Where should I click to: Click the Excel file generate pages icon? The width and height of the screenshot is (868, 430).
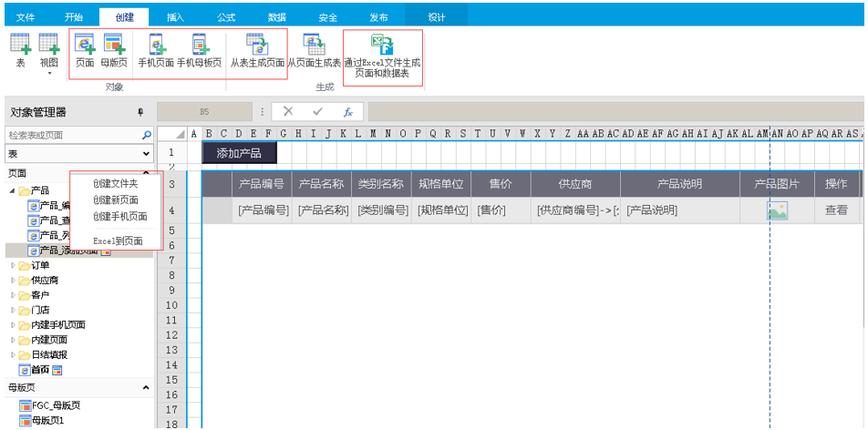(382, 46)
